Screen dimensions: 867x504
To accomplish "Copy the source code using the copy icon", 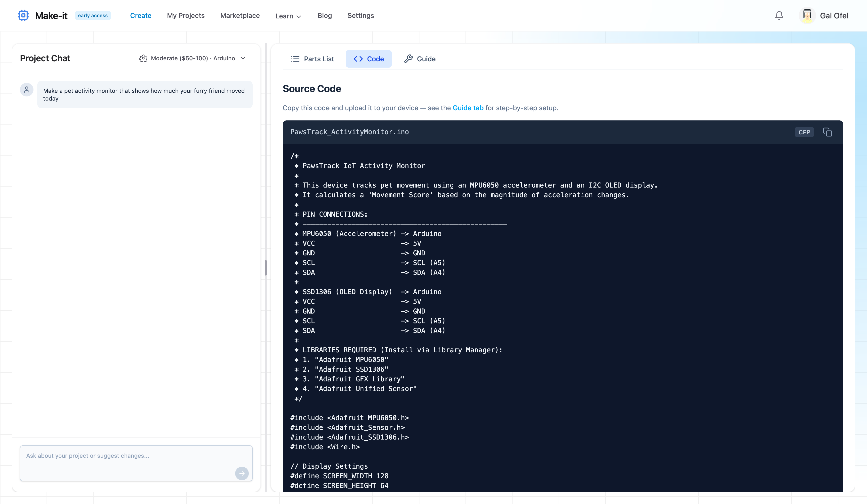I will 827,132.
